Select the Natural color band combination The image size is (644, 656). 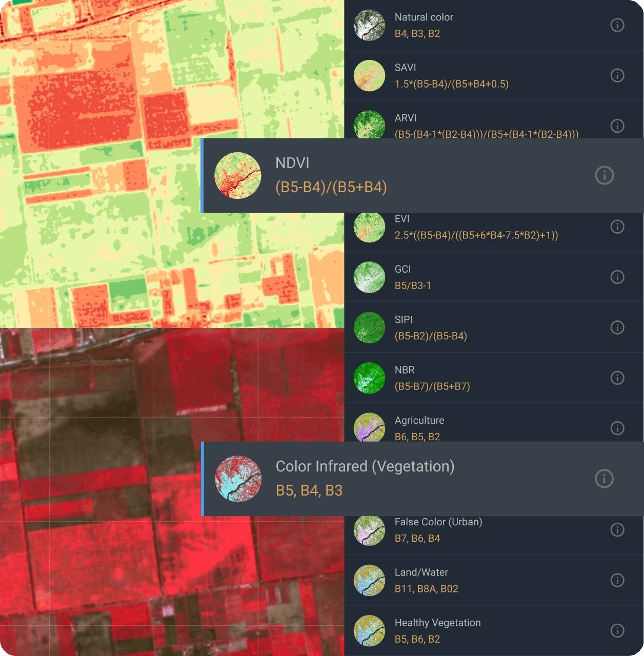click(424, 25)
